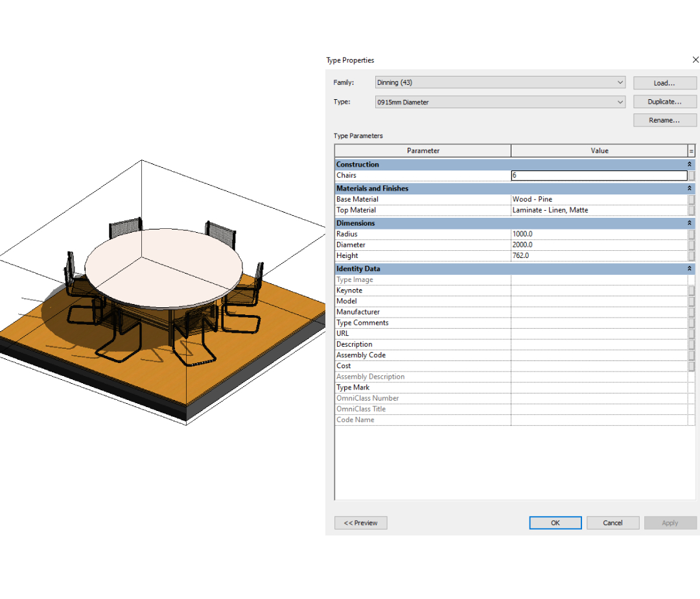
Task: Confirm changes with the OK button
Action: (x=555, y=523)
